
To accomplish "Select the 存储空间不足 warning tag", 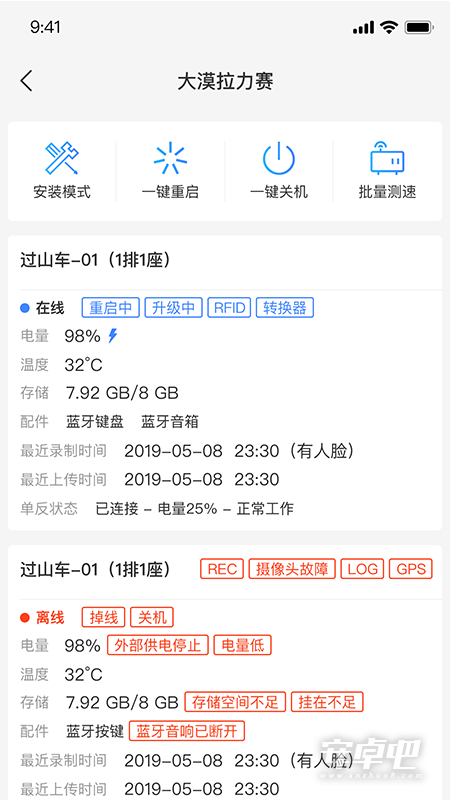I will pos(235,702).
